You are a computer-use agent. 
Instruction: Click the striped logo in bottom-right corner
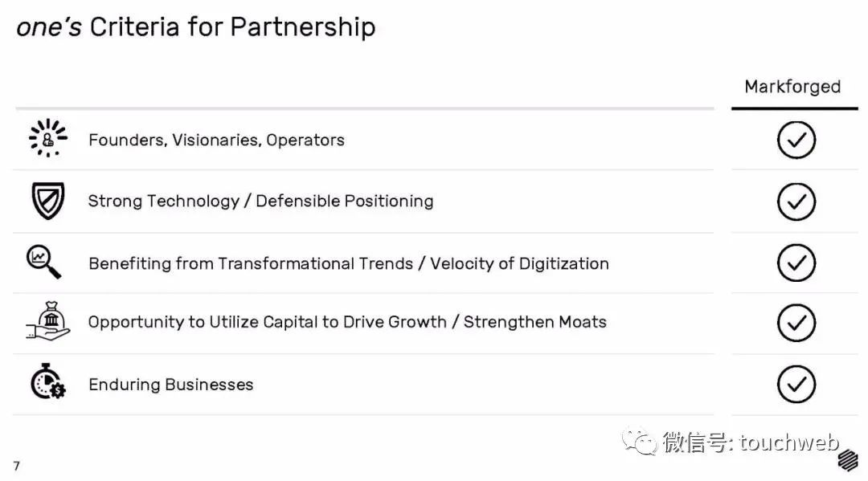(x=847, y=461)
